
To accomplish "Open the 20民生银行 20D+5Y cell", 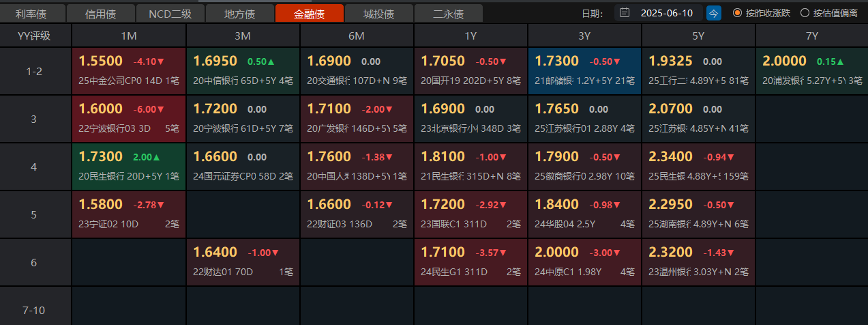I will [x=129, y=167].
